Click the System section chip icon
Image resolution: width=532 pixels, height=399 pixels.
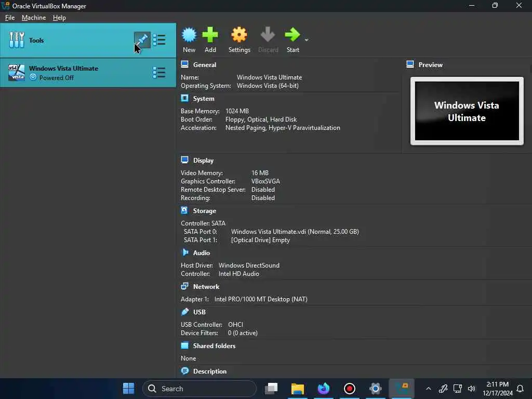pos(184,98)
